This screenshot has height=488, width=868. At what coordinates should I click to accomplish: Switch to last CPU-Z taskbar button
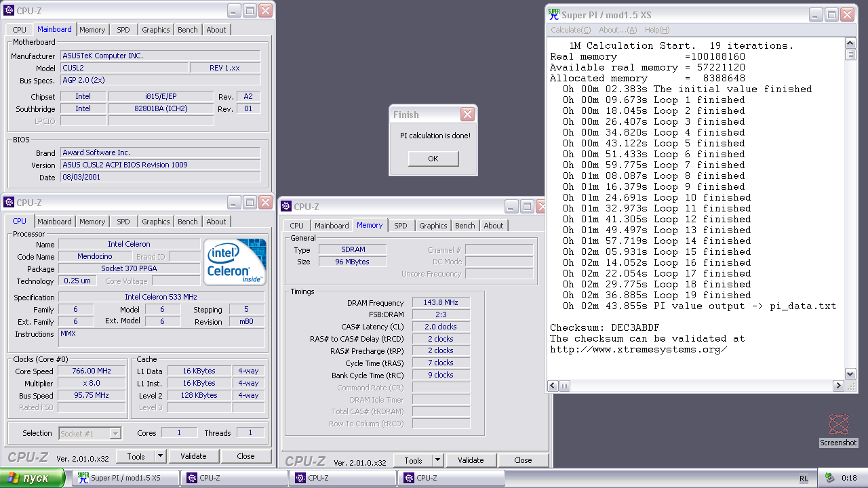tap(451, 478)
